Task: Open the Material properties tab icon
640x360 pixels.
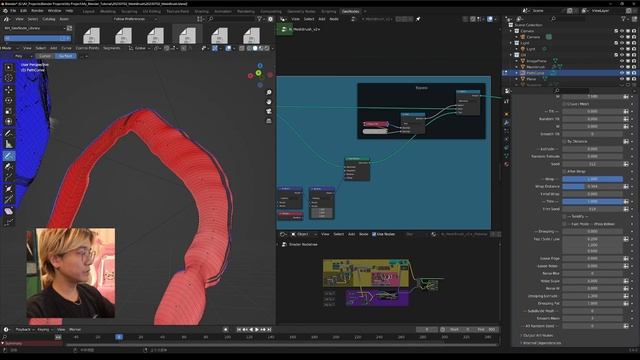Action: 507,164
